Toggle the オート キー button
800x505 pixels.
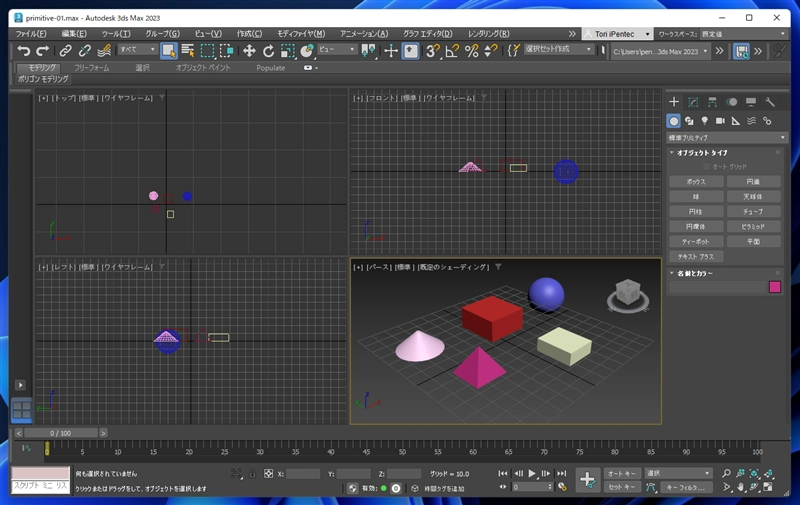(622, 473)
